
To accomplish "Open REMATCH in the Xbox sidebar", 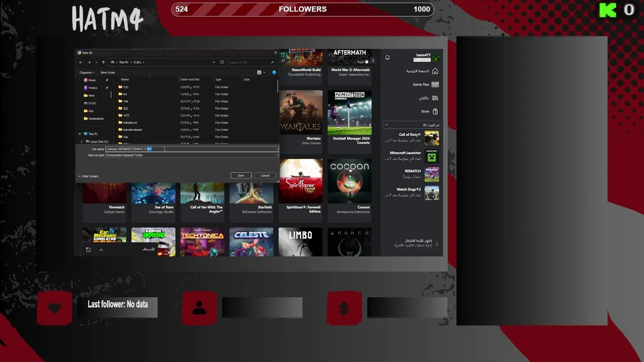I will pos(411,174).
